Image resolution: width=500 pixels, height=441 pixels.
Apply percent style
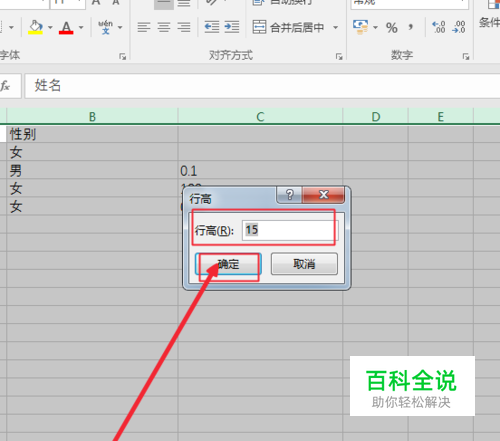coord(392,28)
